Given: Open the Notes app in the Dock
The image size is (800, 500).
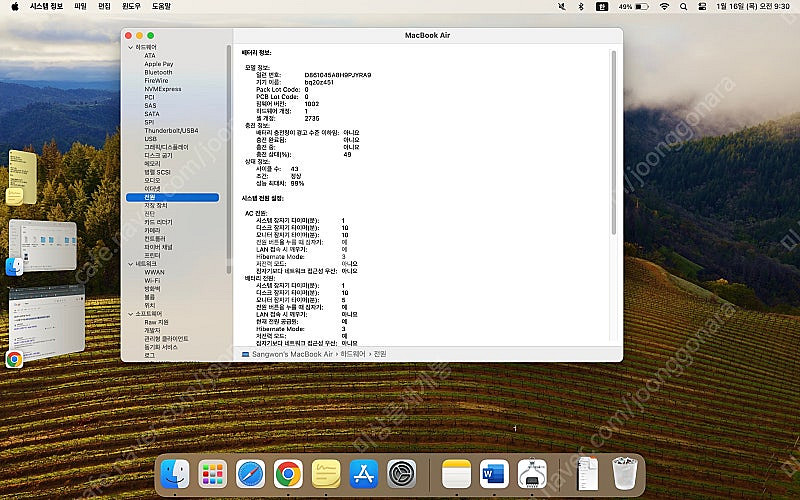Looking at the screenshot, I should (x=456, y=474).
